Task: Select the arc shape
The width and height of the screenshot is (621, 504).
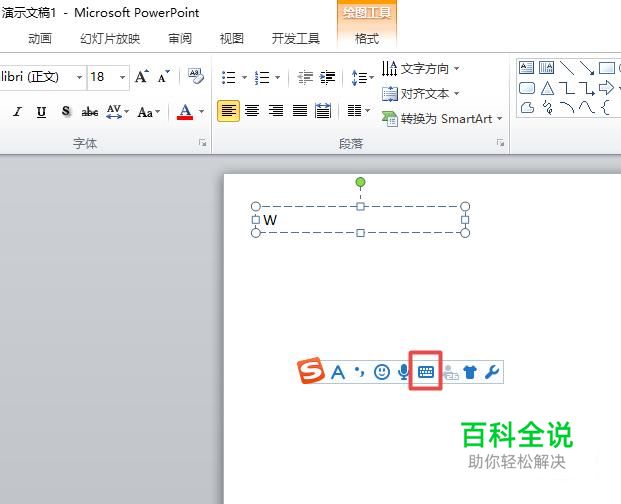Action: pos(567,107)
